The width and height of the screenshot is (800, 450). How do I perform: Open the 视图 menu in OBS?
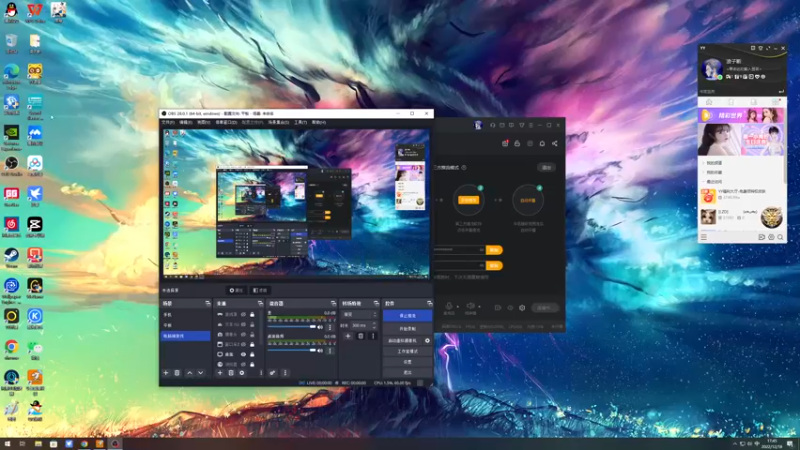click(x=203, y=122)
